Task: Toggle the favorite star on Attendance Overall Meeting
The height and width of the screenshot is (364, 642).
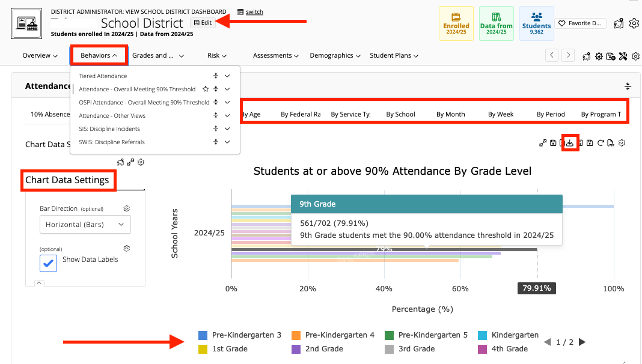Action: pos(205,89)
